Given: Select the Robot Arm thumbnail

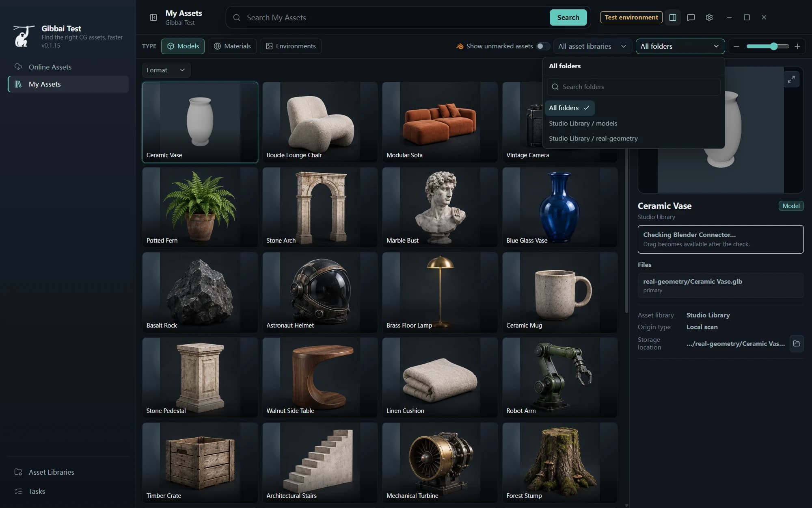Looking at the screenshot, I should tap(560, 378).
